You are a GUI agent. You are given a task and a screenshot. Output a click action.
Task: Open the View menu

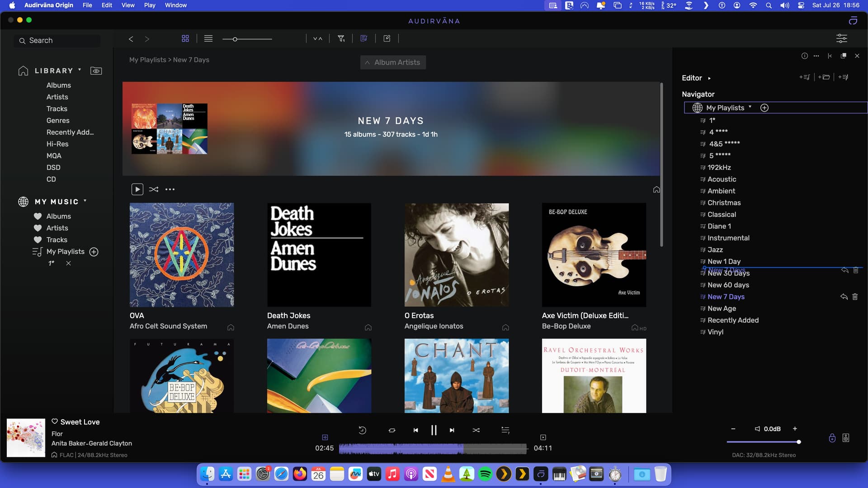pos(128,5)
